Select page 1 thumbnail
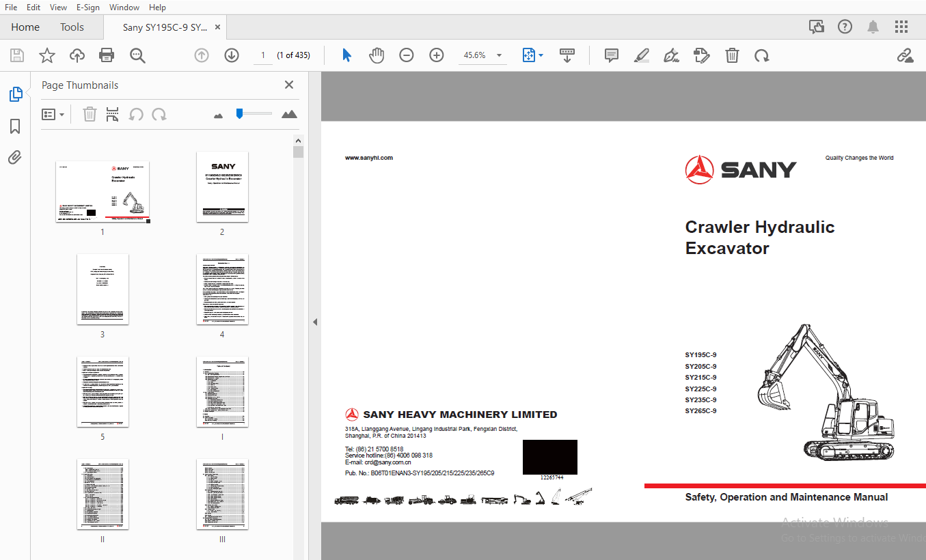This screenshot has height=560, width=926. (x=103, y=192)
